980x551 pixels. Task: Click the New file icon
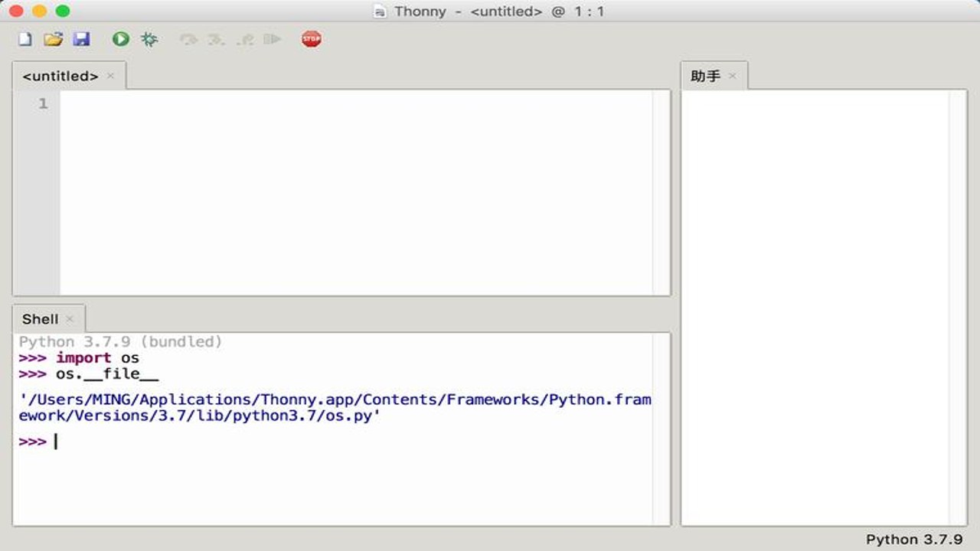click(x=25, y=39)
